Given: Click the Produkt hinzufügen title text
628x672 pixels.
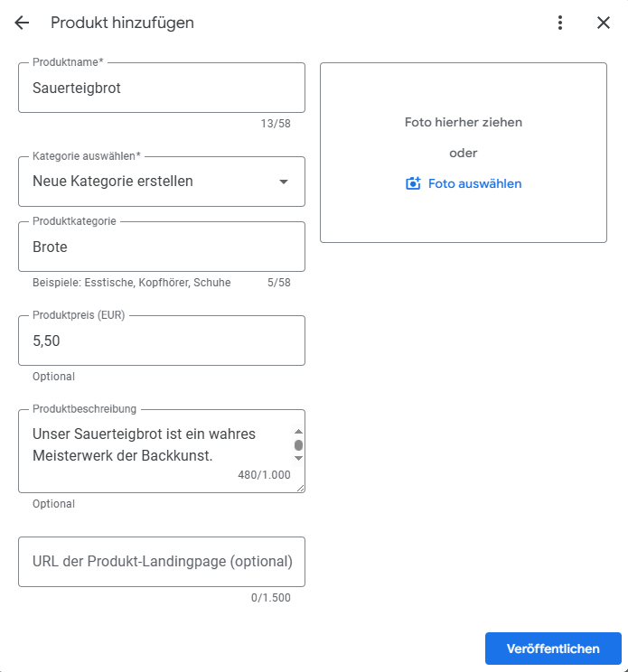Looking at the screenshot, I should (x=122, y=23).
